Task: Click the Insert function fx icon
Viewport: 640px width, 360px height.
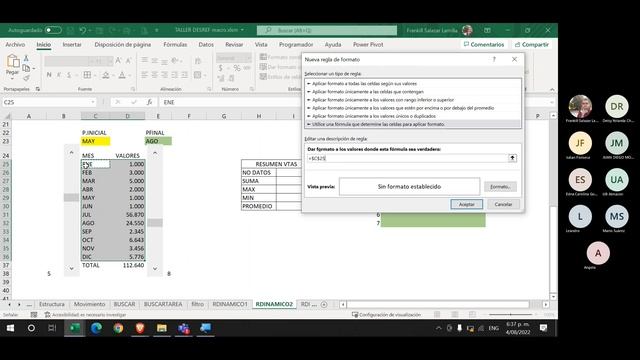Action: (x=149, y=102)
